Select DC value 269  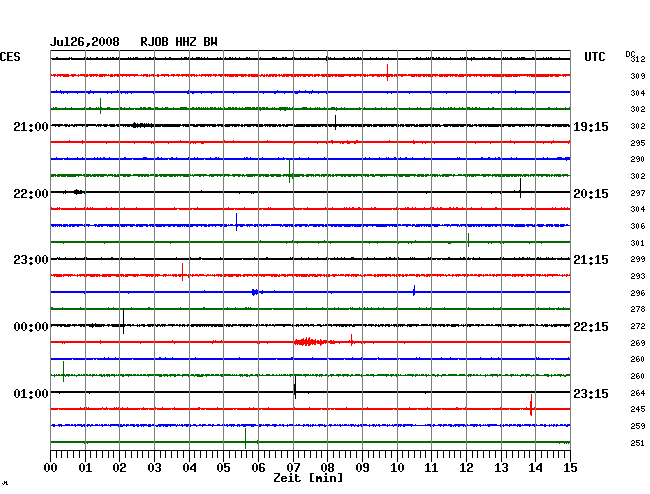(x=638, y=343)
